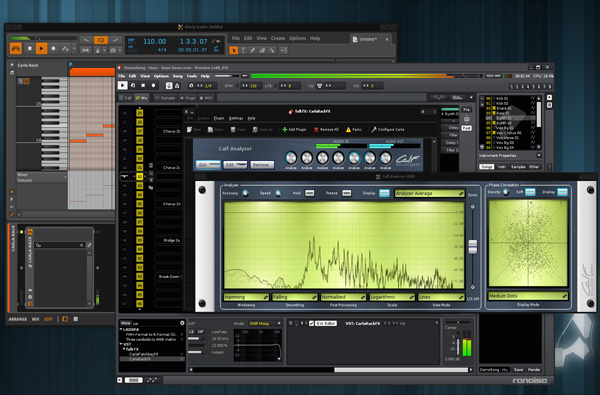
Task: Click the Panic button in Carla
Action: (x=354, y=130)
